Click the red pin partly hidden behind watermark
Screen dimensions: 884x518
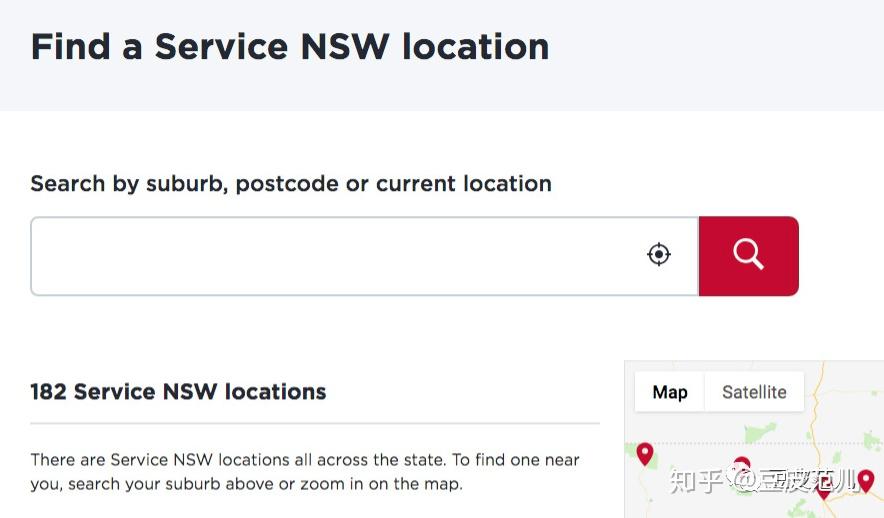tap(742, 464)
